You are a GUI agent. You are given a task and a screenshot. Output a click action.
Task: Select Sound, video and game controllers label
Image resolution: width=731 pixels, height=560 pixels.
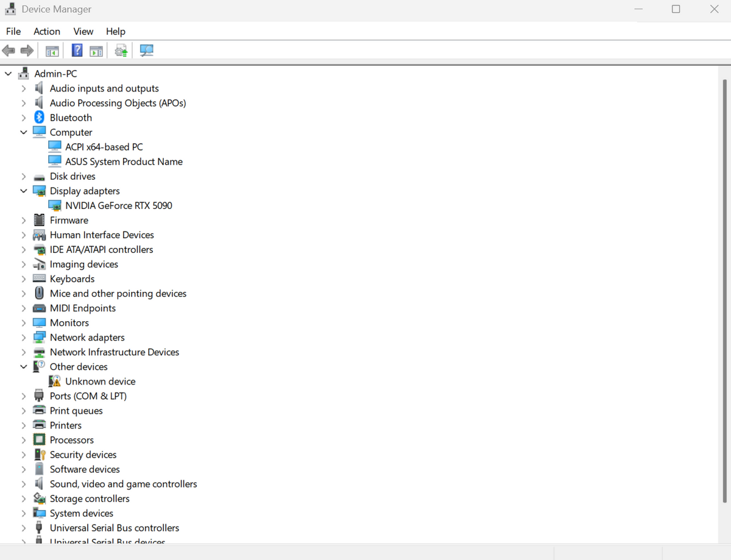(124, 484)
